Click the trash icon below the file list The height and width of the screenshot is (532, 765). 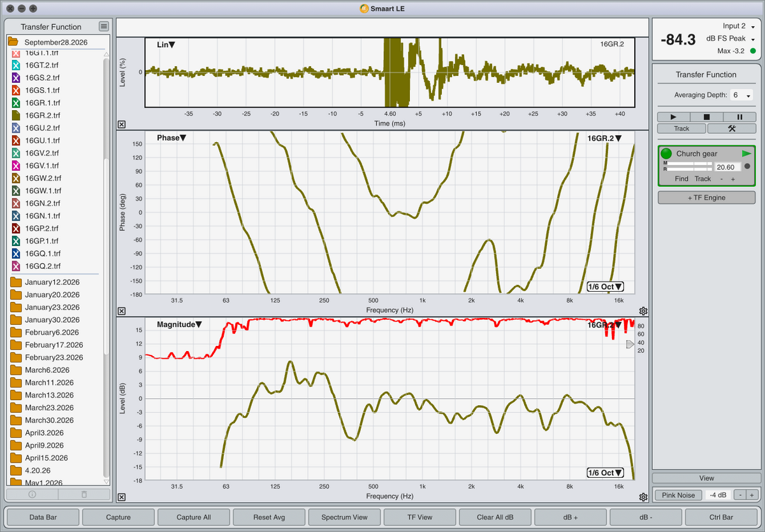[x=84, y=494]
